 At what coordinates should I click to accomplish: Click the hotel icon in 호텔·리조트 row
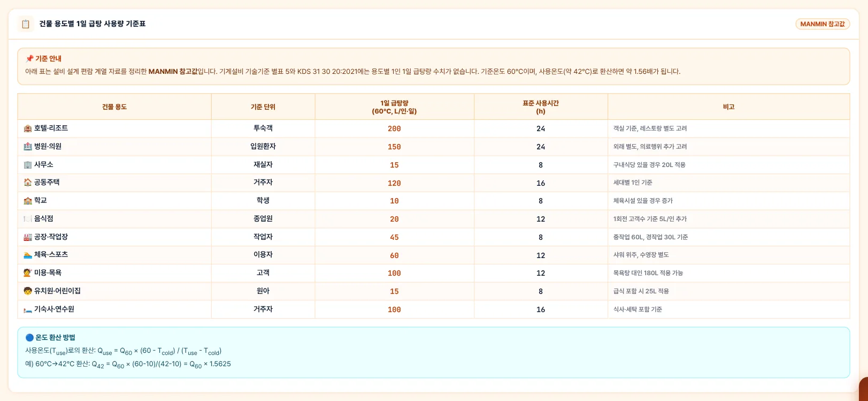pos(28,128)
